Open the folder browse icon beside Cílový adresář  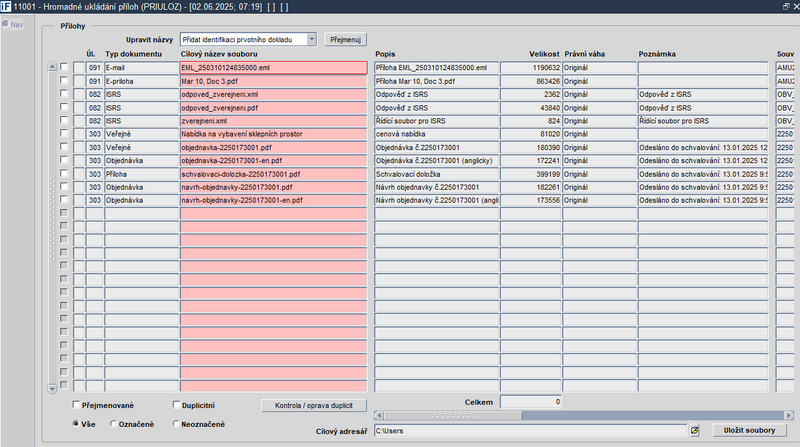[694, 431]
